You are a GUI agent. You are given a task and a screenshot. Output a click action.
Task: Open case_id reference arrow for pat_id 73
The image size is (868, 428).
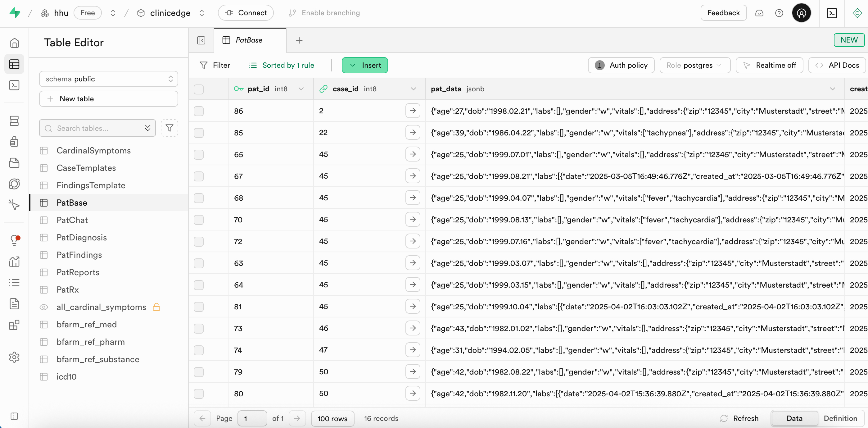(x=413, y=328)
